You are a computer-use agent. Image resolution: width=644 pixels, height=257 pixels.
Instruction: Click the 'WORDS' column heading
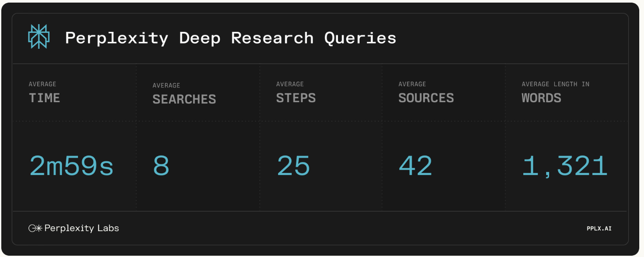pyautogui.click(x=541, y=98)
